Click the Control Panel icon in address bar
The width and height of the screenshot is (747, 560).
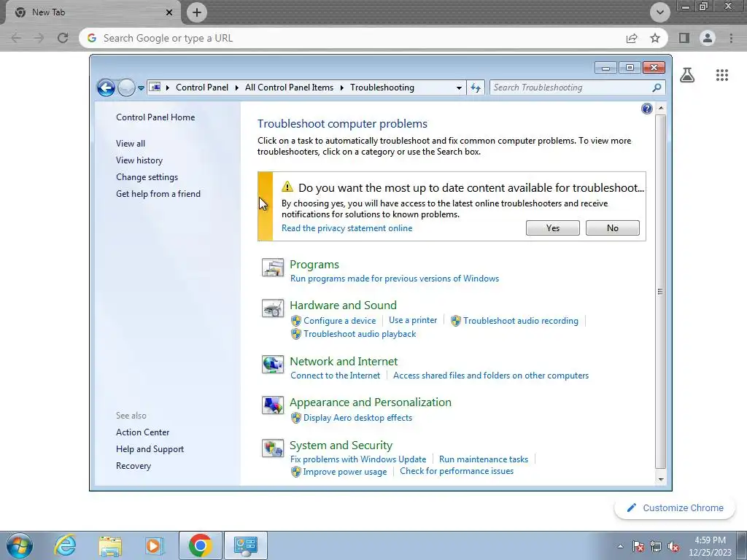pyautogui.click(x=155, y=87)
